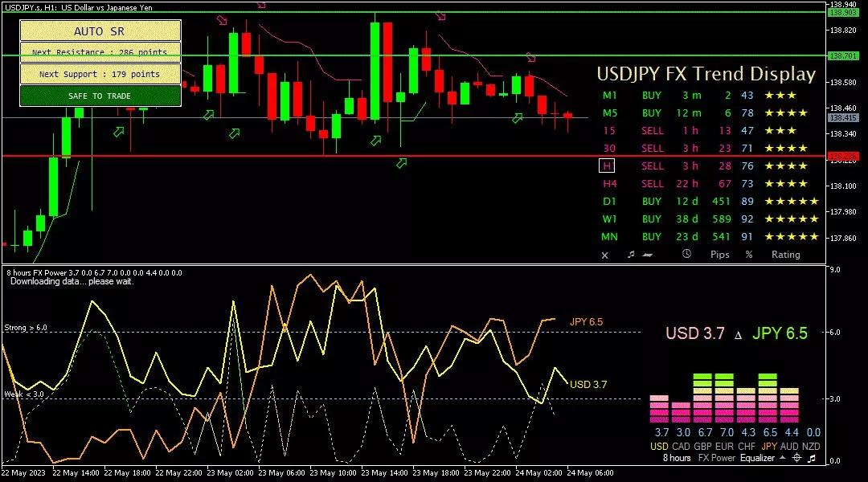Viewport: 868px width, 482px height.
Task: Toggle GBP currency in FX Power equalizer
Action: click(702, 446)
